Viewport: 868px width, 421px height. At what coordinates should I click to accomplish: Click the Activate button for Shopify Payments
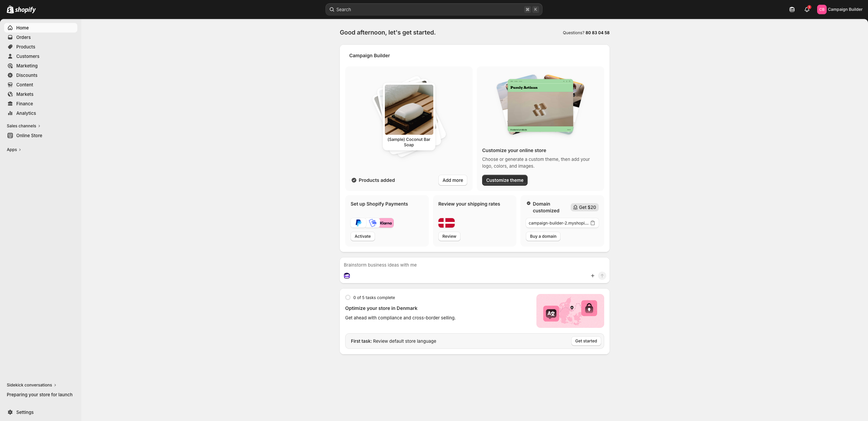pos(362,236)
